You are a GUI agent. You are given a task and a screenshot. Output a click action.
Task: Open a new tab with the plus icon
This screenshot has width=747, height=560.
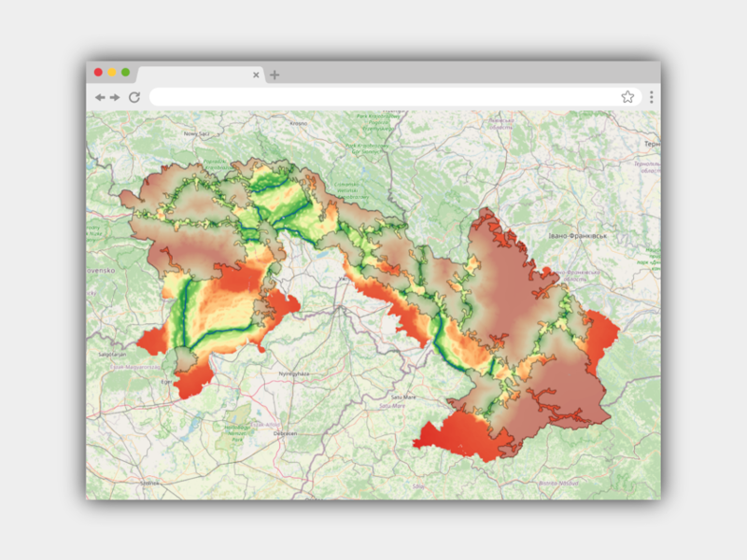(x=275, y=75)
